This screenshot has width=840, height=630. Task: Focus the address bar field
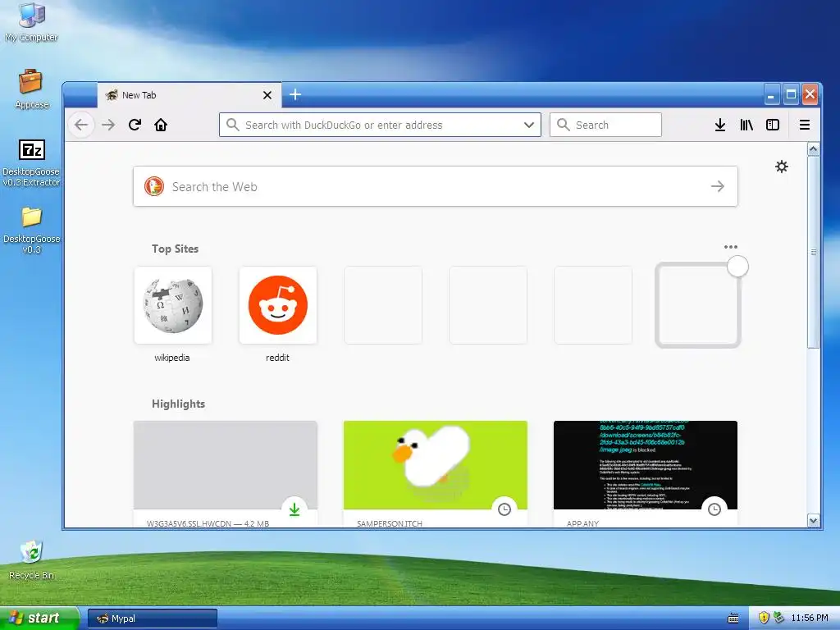tap(380, 125)
